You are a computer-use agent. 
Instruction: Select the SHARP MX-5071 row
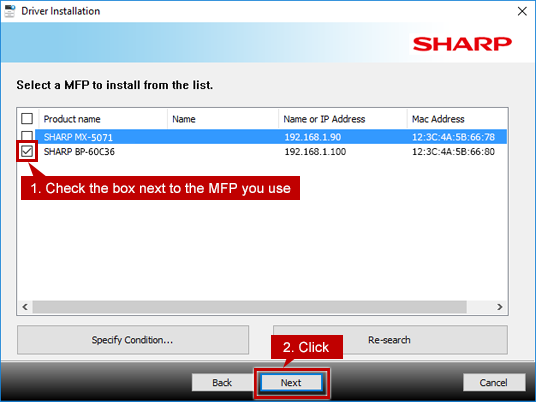point(271,137)
